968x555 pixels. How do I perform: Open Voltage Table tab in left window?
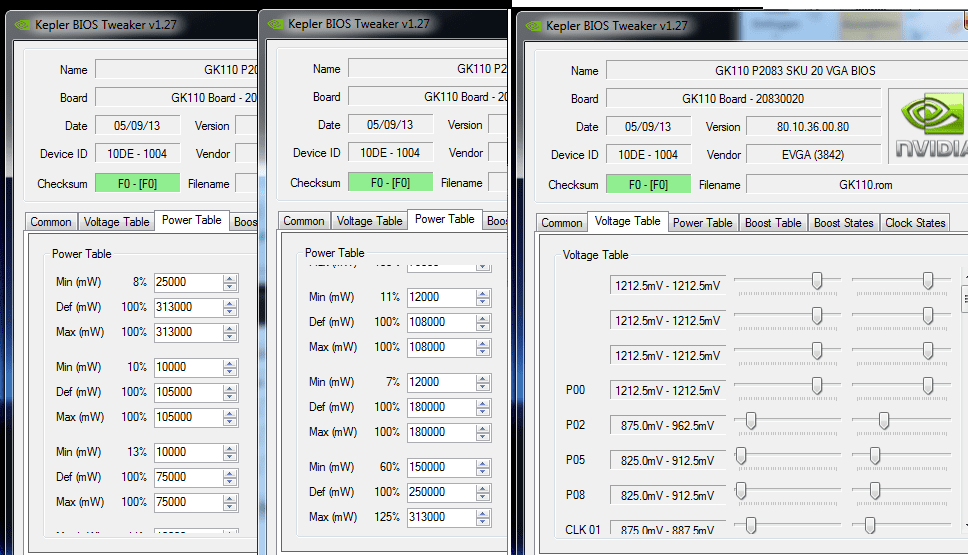coord(117,222)
